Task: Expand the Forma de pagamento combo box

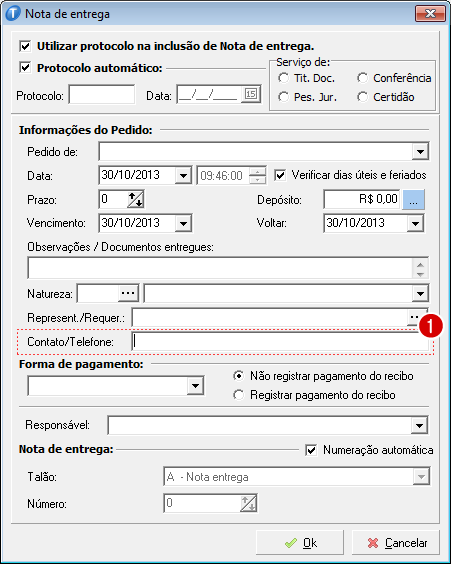Action: (195, 386)
